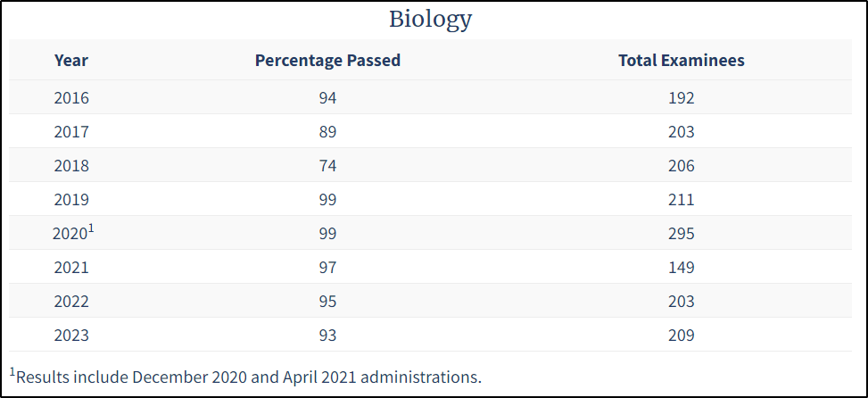Click the Total Examinees column header
Image resolution: width=868 pixels, height=398 pixels.
pyautogui.click(x=682, y=61)
